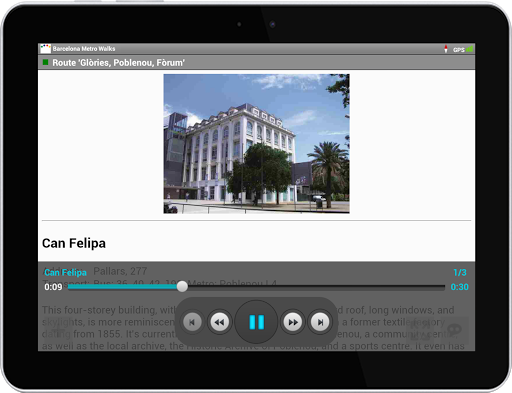This screenshot has height=393, width=512.
Task: Click the audio progress slider handle
Action: (x=182, y=287)
